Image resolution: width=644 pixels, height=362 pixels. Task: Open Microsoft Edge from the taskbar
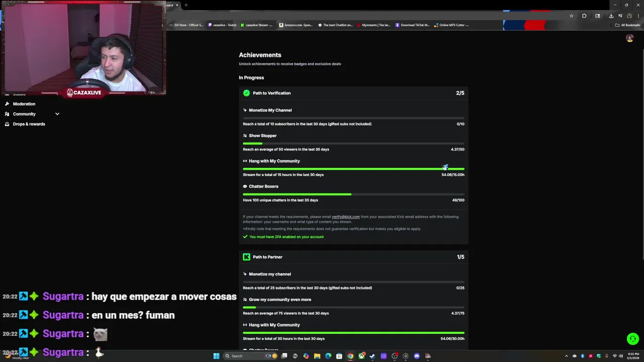[328, 356]
